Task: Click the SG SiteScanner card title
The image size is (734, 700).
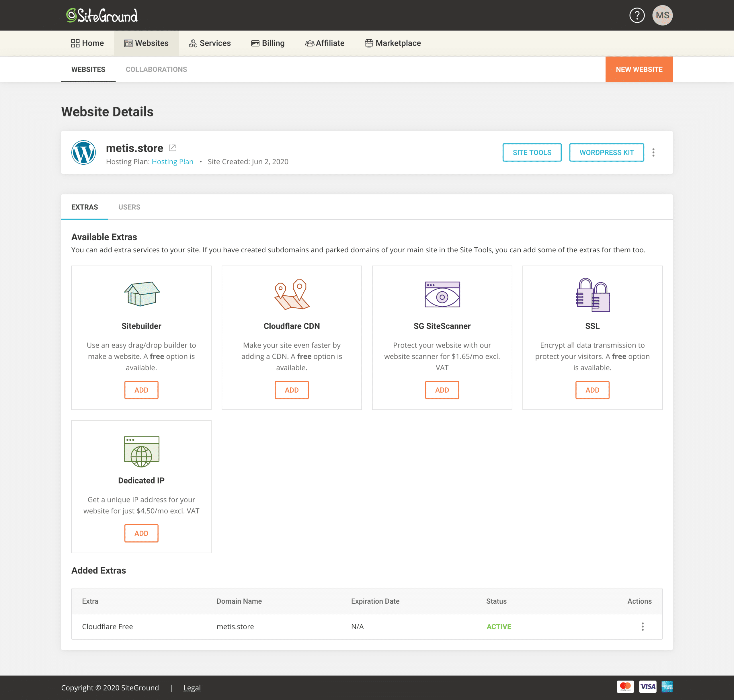Action: click(x=442, y=326)
